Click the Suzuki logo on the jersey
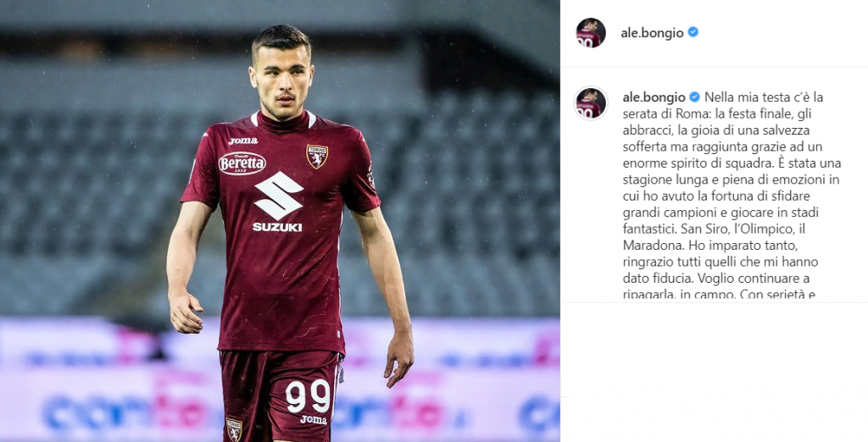Screen dimensions: 868x442 pyautogui.click(x=278, y=202)
